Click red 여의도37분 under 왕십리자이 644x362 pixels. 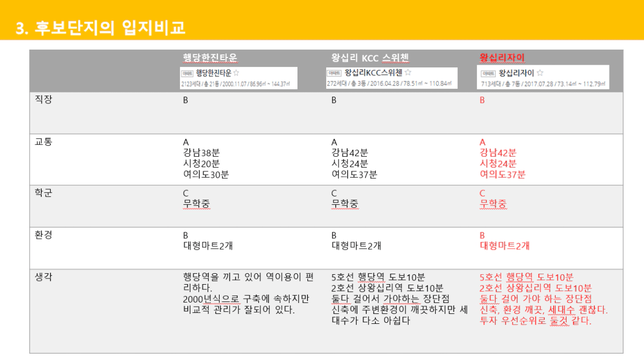503,175
